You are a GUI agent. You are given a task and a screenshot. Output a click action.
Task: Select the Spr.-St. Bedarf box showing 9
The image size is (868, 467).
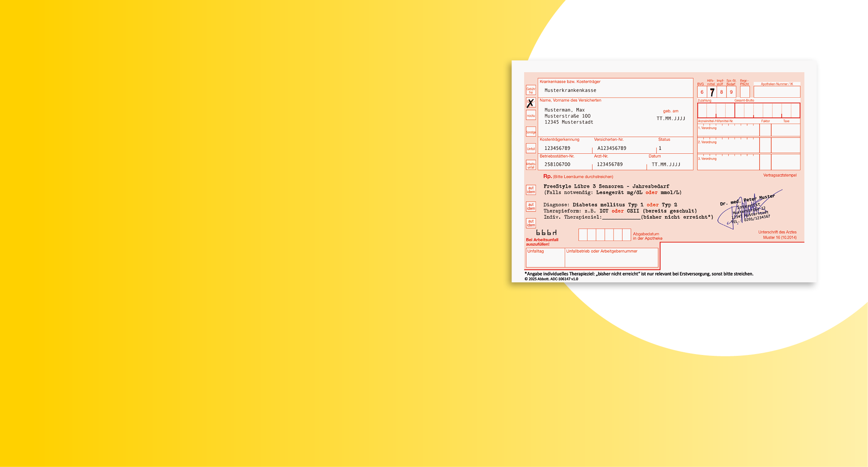(731, 92)
